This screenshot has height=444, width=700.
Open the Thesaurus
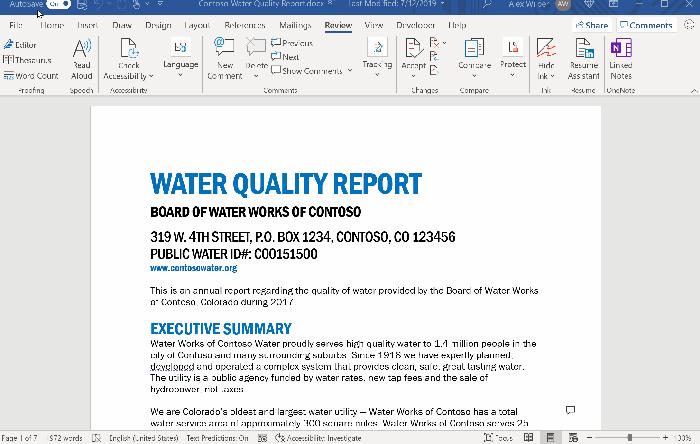point(27,60)
